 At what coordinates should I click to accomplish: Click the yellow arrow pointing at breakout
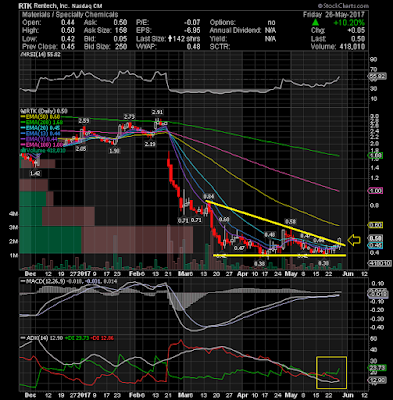pos(354,240)
